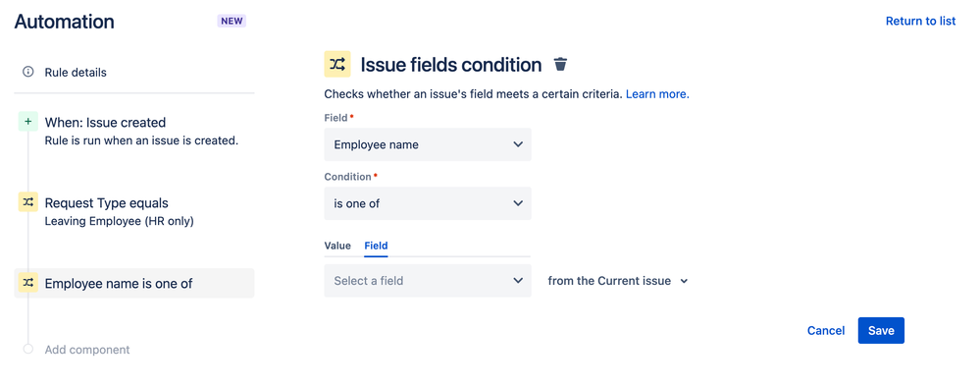980x387 pixels.
Task: Click the Add component circle node
Action: [28, 350]
